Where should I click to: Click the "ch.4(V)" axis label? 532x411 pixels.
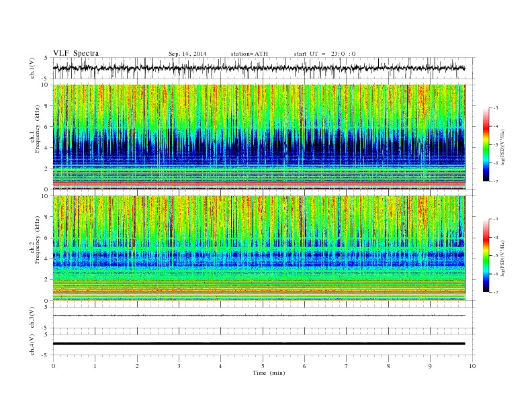(x=32, y=345)
